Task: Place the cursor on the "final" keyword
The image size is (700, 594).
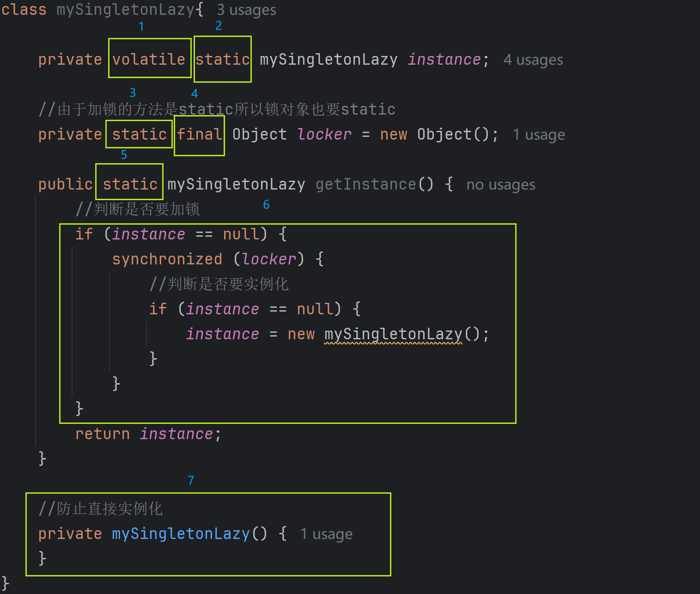Action: [x=200, y=134]
